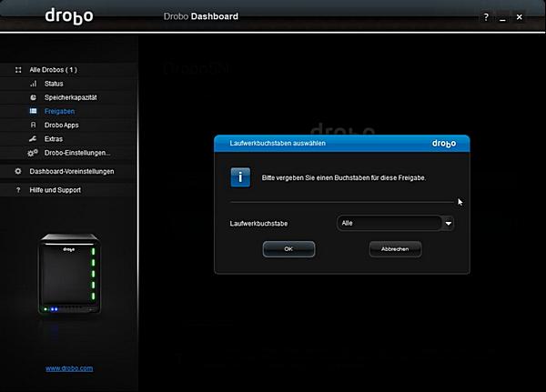Image resolution: width=546 pixels, height=392 pixels.
Task: Click the Status bar-chart icon
Action: (x=33, y=84)
